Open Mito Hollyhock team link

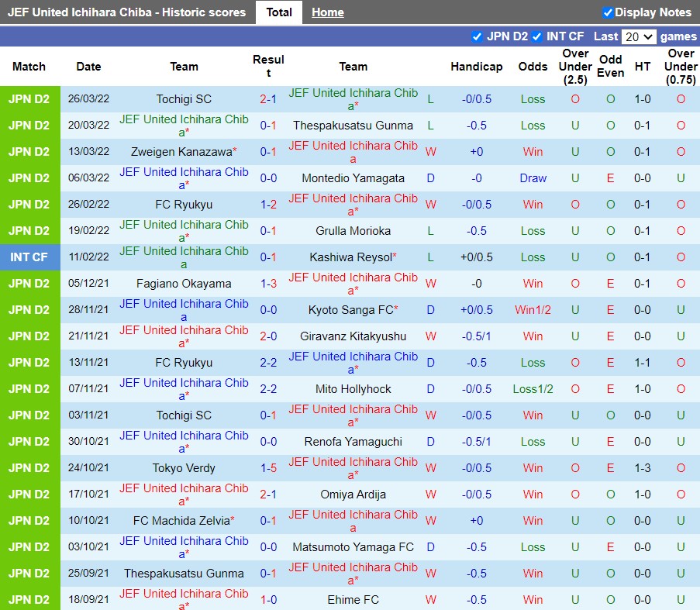click(x=353, y=388)
